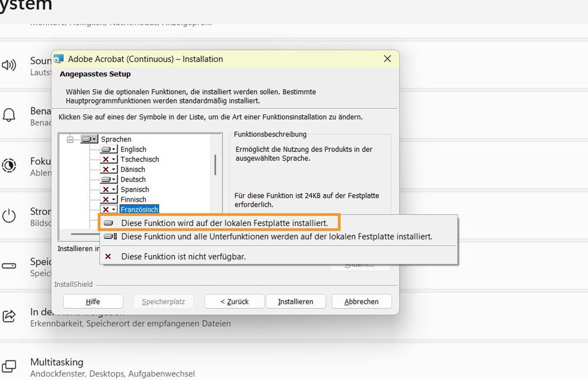The image size is (588, 380).
Task: Open notifications settings via bell icon
Action: pyautogui.click(x=9, y=115)
